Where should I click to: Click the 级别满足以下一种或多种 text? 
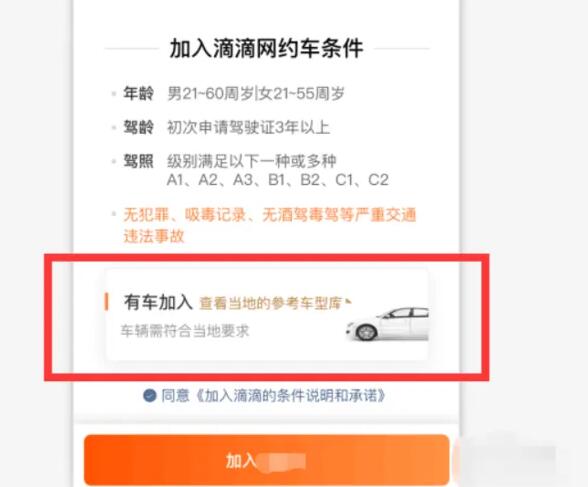(251, 161)
